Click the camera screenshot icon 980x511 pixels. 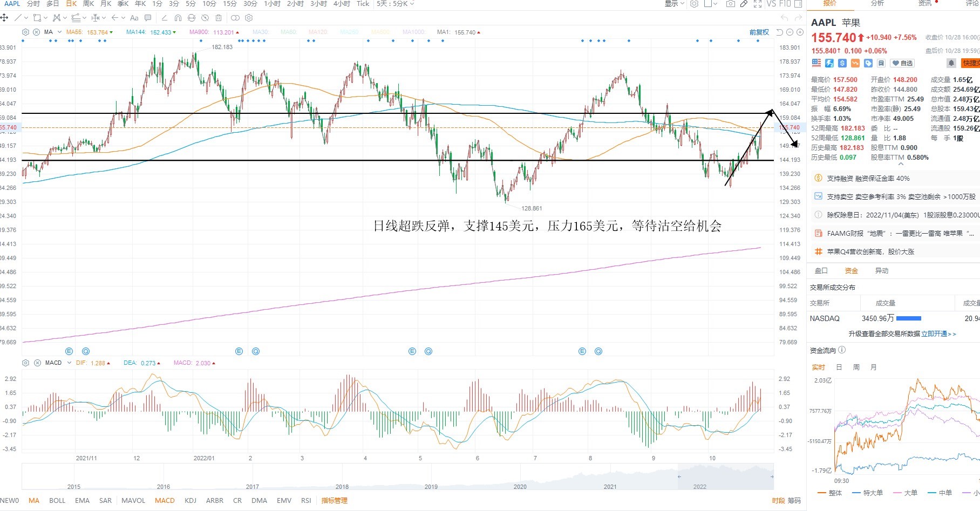pyautogui.click(x=731, y=4)
